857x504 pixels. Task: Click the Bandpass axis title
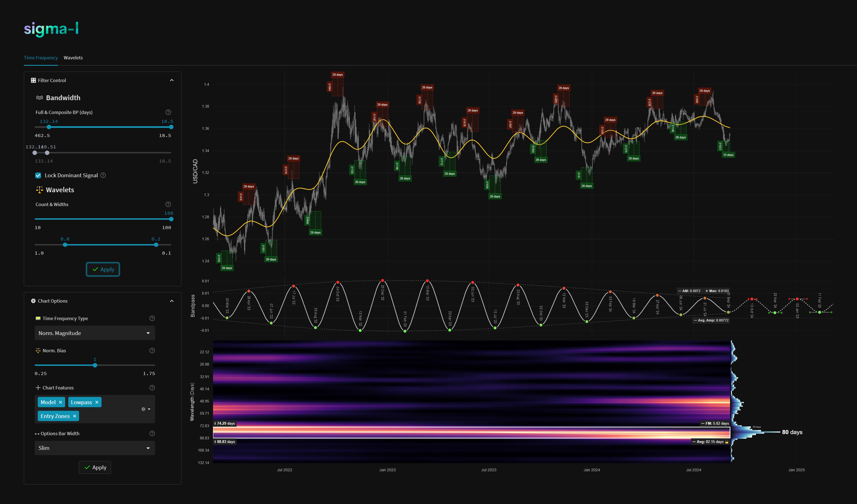(x=193, y=306)
